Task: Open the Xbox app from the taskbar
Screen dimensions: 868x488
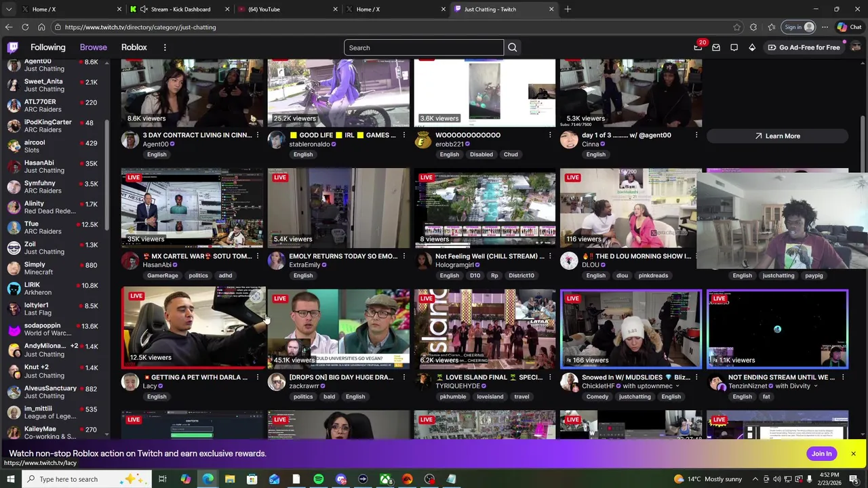Action: click(x=385, y=479)
